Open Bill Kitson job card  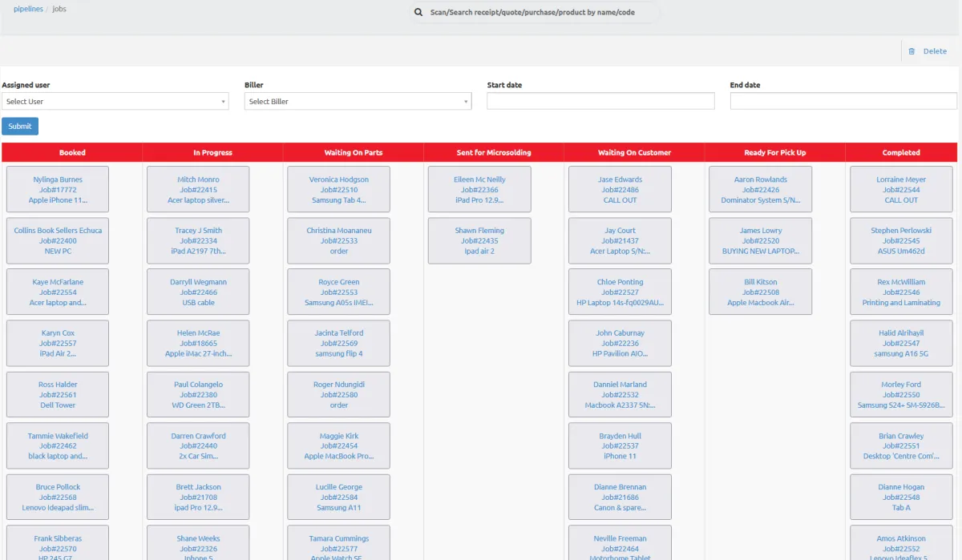coord(761,292)
